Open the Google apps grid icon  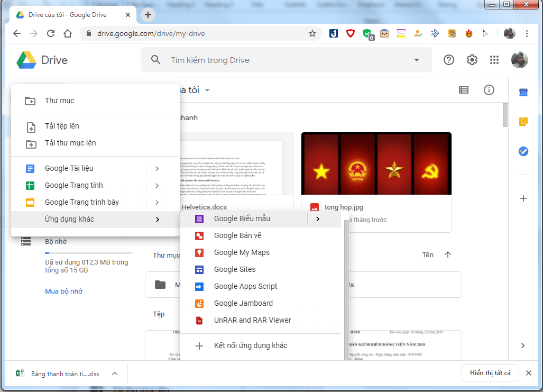point(494,60)
